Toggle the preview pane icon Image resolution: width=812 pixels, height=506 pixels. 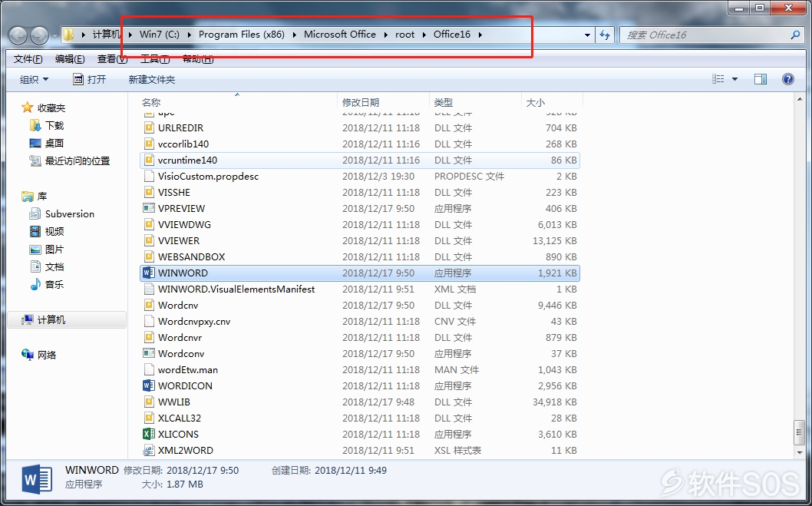click(x=761, y=79)
